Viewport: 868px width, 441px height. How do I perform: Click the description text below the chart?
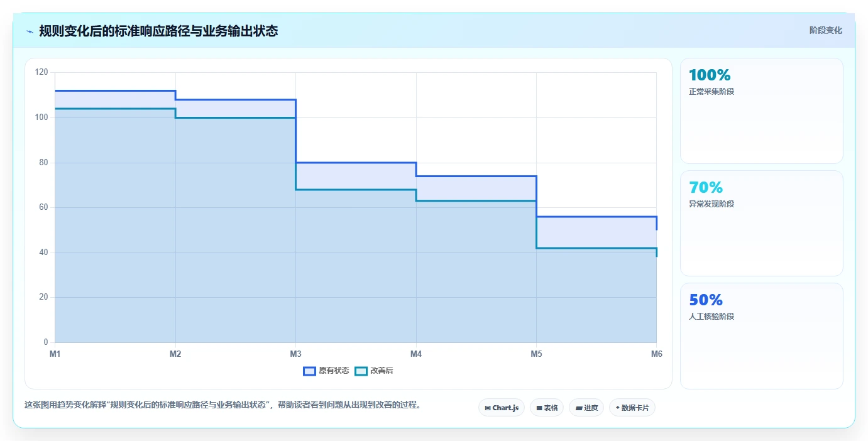222,405
